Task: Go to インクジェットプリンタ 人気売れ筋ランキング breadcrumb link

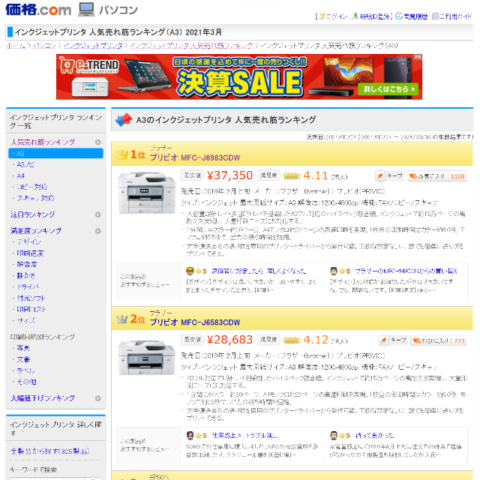Action: [x=191, y=46]
